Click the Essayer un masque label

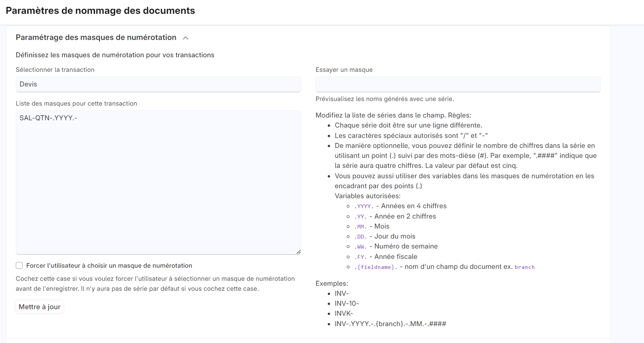pyautogui.click(x=344, y=70)
